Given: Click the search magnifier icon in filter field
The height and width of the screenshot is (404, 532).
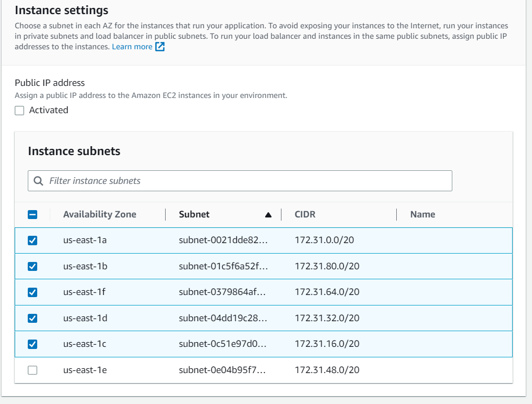Looking at the screenshot, I should tap(38, 180).
